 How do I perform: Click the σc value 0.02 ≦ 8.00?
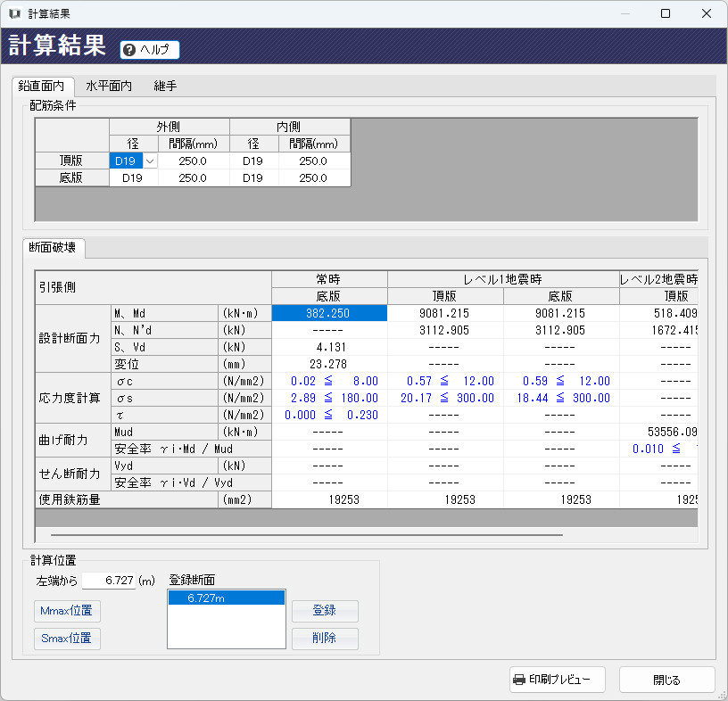pos(329,381)
